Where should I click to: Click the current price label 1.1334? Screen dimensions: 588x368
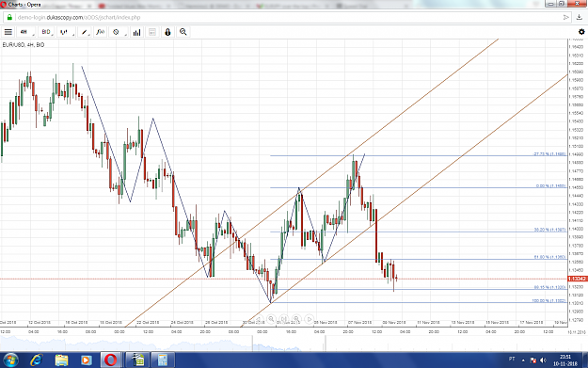[578, 279]
